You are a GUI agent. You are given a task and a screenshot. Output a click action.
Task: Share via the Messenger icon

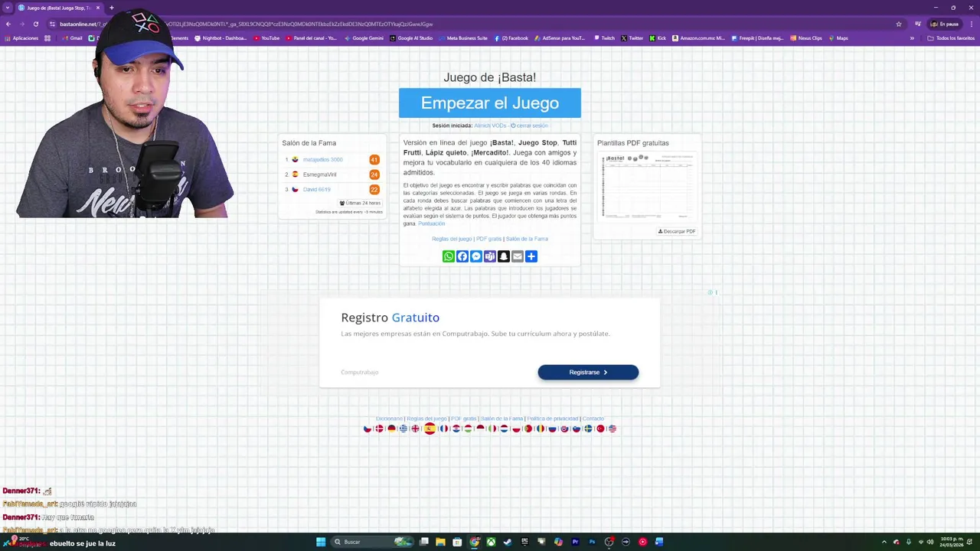click(476, 256)
